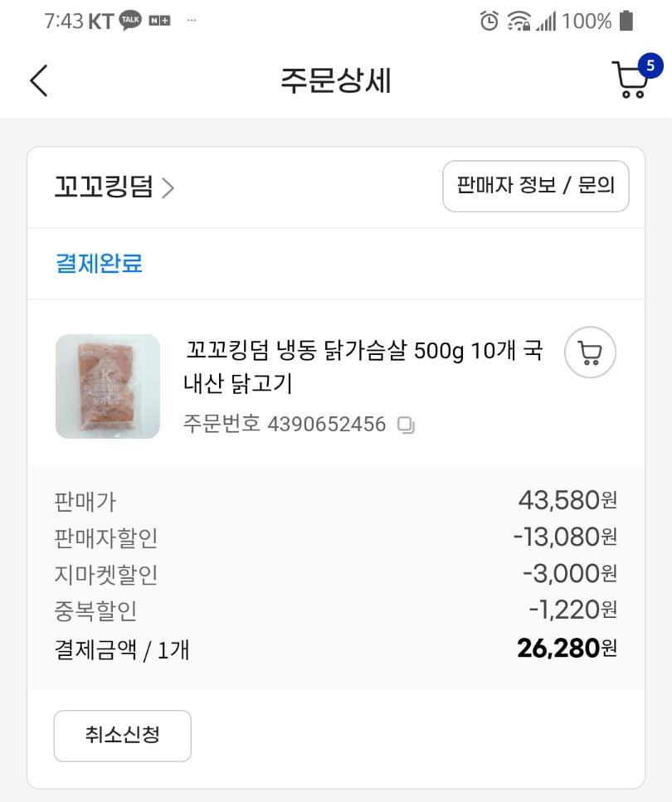This screenshot has height=802, width=672.
Task: Tap the battery status icon
Action: [x=626, y=21]
